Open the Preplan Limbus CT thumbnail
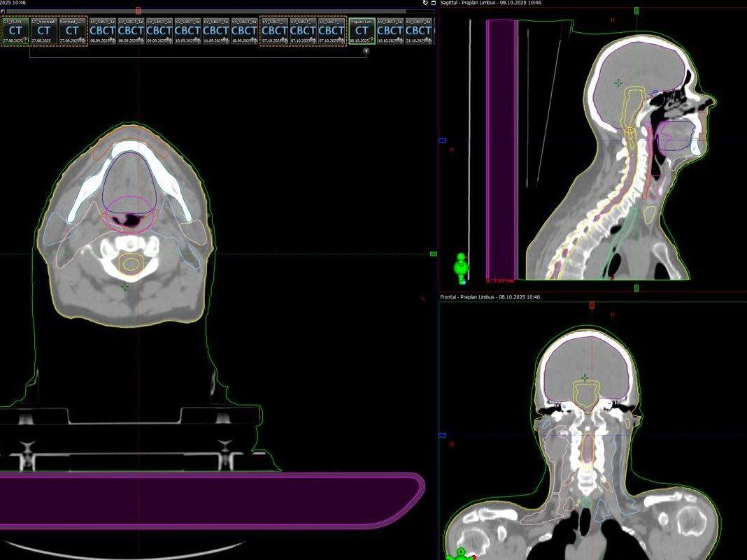This screenshot has height=560, width=747. click(x=361, y=31)
